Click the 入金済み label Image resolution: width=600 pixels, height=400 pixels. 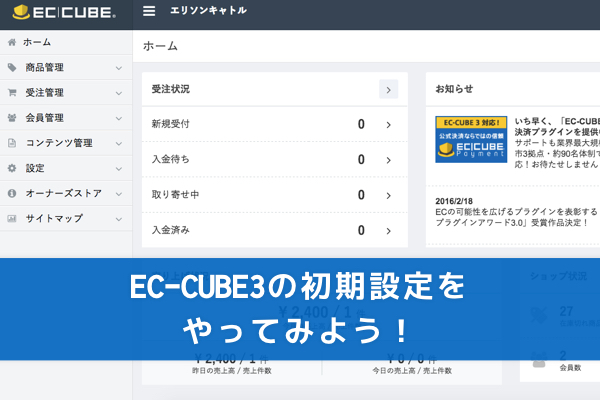171,230
